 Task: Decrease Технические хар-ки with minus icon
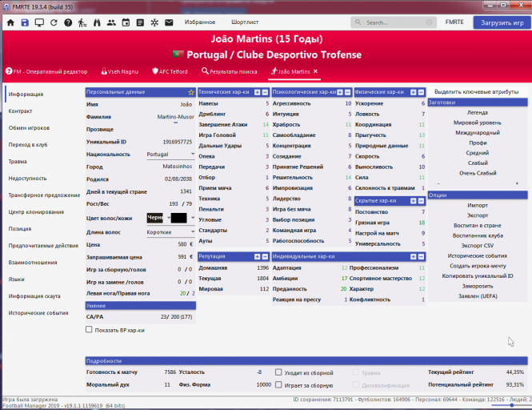tap(265, 92)
